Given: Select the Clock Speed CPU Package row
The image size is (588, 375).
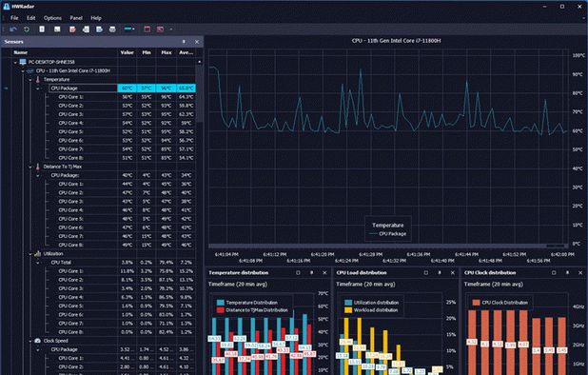Looking at the screenshot, I should click(122, 349).
